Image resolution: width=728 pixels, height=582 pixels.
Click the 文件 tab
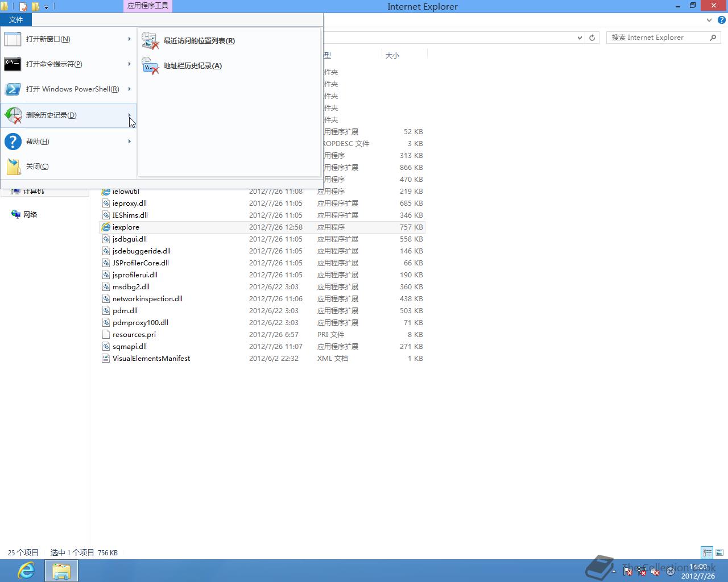pos(16,20)
